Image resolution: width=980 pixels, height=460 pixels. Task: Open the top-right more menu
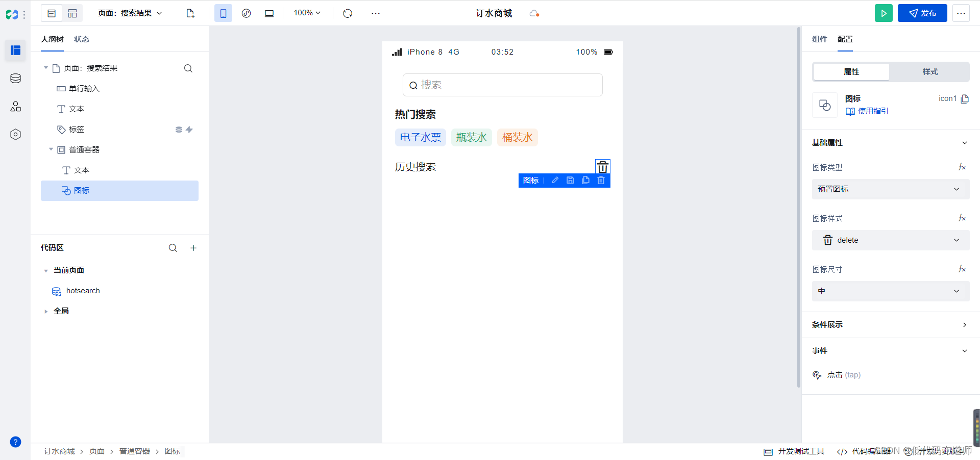tap(961, 13)
